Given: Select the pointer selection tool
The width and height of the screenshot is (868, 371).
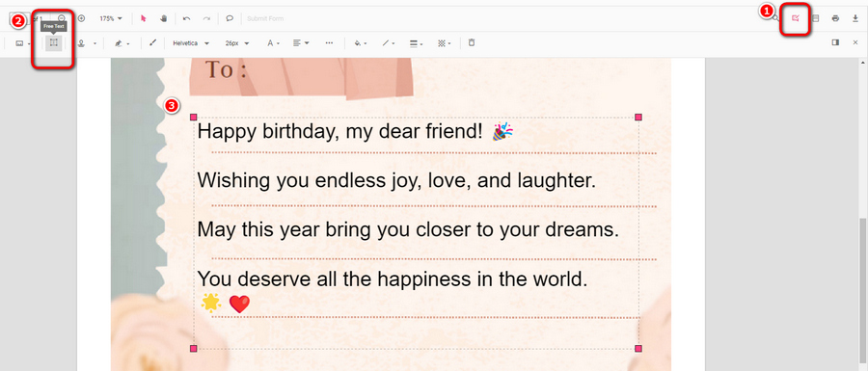Looking at the screenshot, I should point(144,18).
